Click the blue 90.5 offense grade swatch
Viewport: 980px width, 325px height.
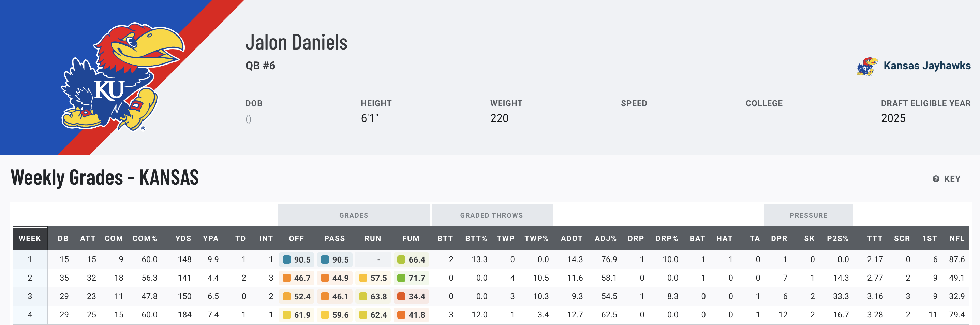point(287,259)
